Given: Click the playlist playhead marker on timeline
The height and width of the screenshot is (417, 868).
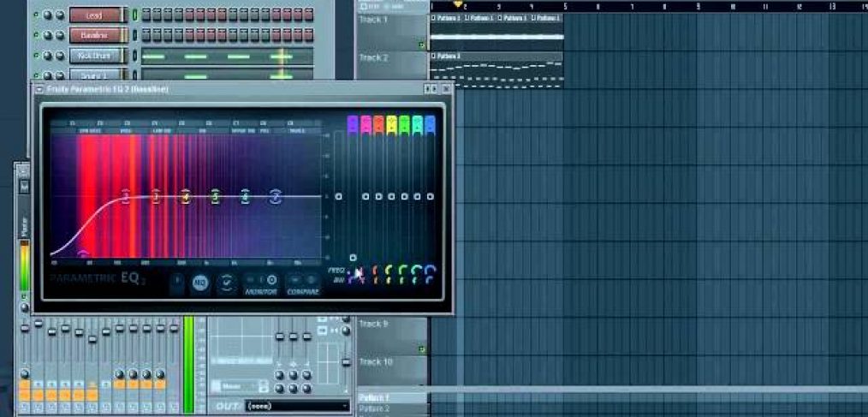Looking at the screenshot, I should pyautogui.click(x=458, y=4).
